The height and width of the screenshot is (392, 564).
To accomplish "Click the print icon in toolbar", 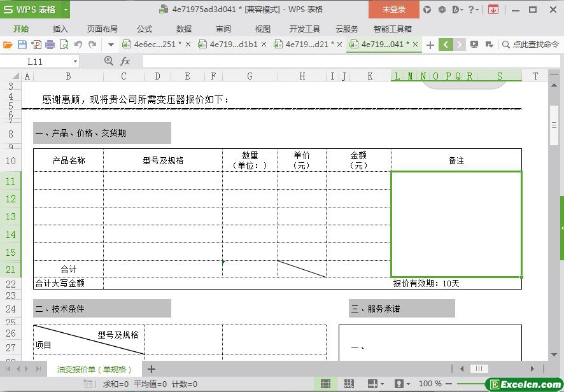I will point(50,45).
